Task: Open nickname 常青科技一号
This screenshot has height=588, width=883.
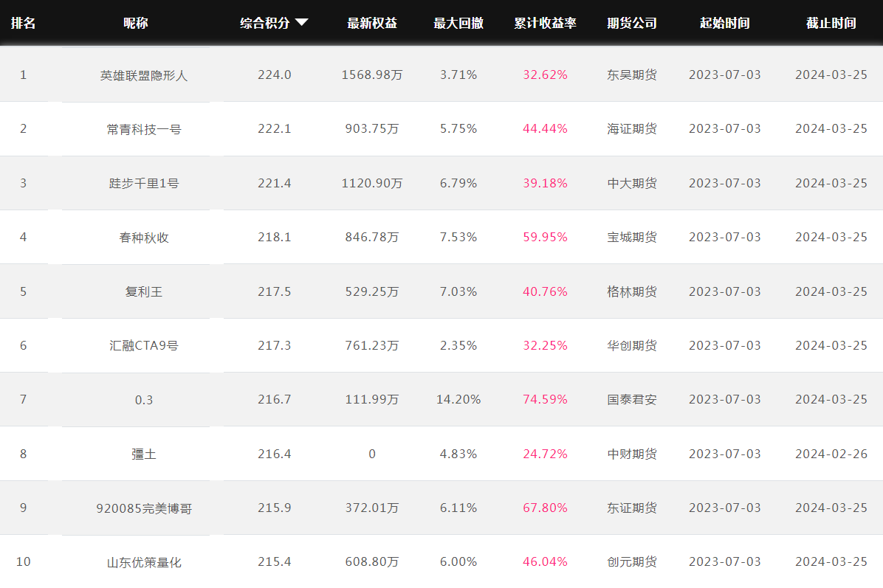Action: tap(144, 129)
